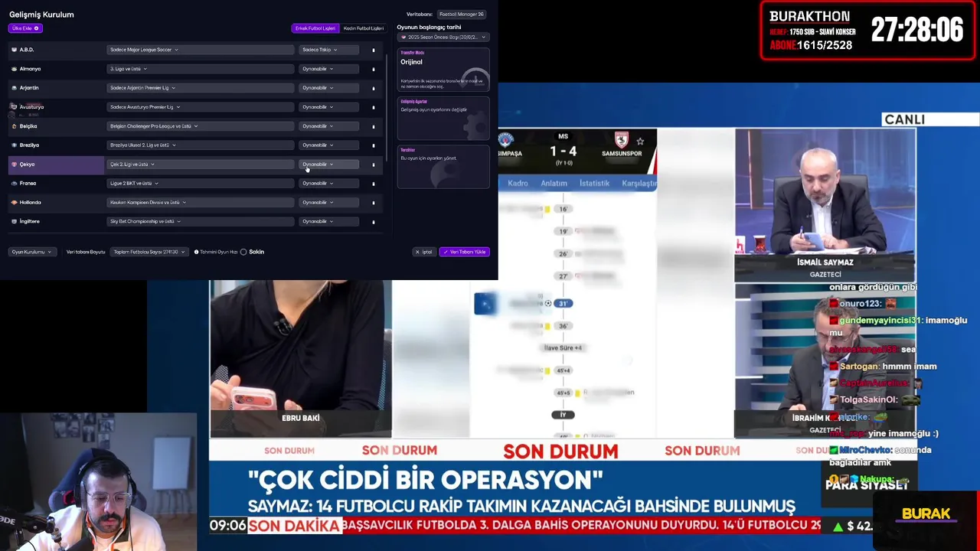
Task: Open the Oynanabilir dropdown on the İngiltere row
Action: [x=328, y=221]
